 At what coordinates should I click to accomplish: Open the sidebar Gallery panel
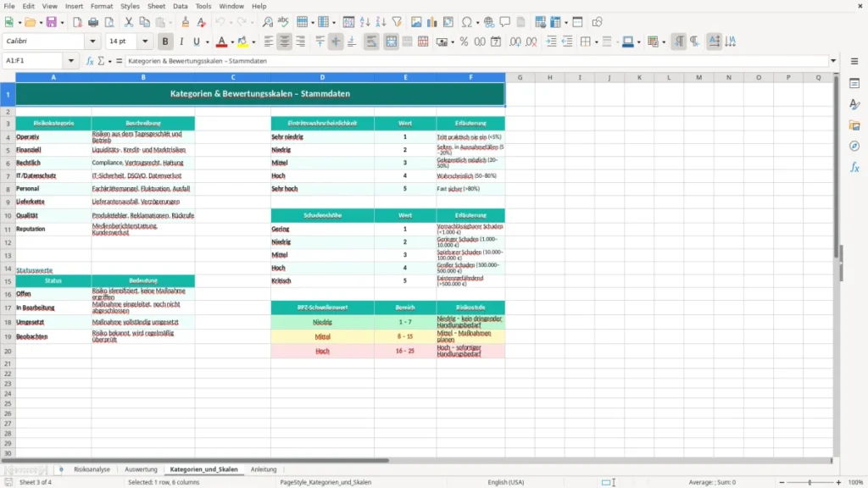(x=854, y=125)
